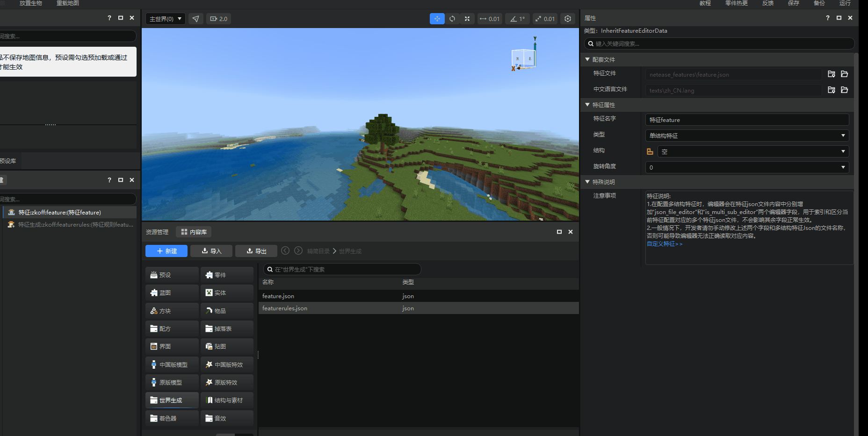Locate 特征文件 with folder-search icon
This screenshot has width=868, height=436.
[832, 74]
